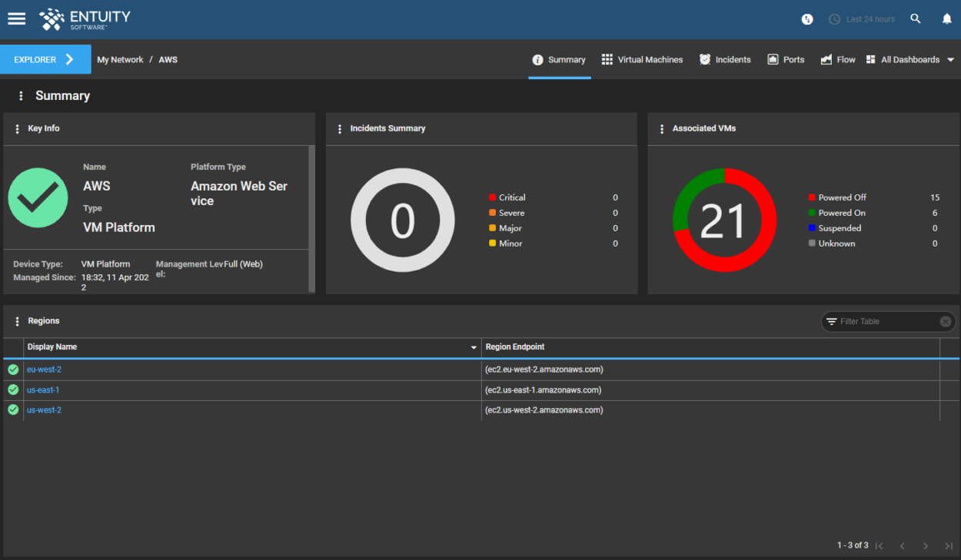Open search with the magnifier icon

[916, 19]
